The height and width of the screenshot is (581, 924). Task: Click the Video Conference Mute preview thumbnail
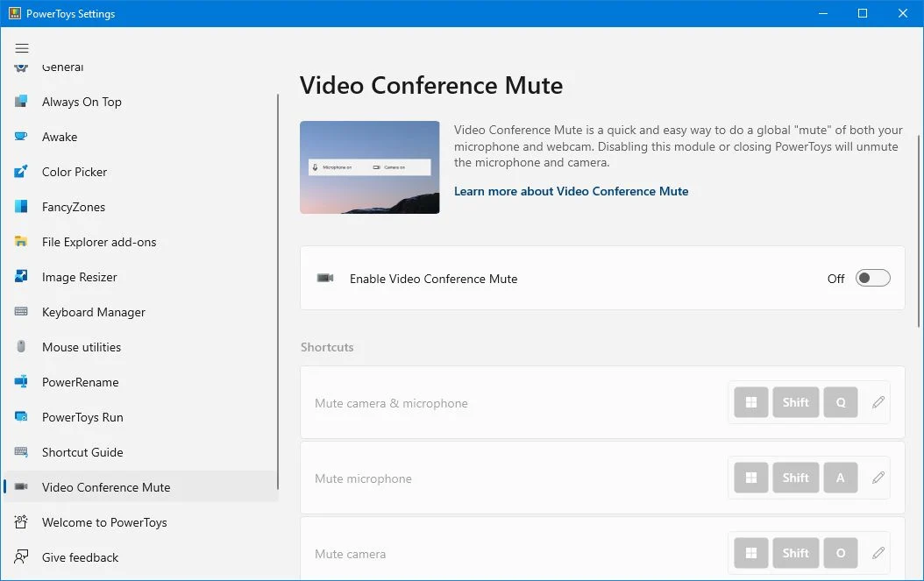pos(369,167)
